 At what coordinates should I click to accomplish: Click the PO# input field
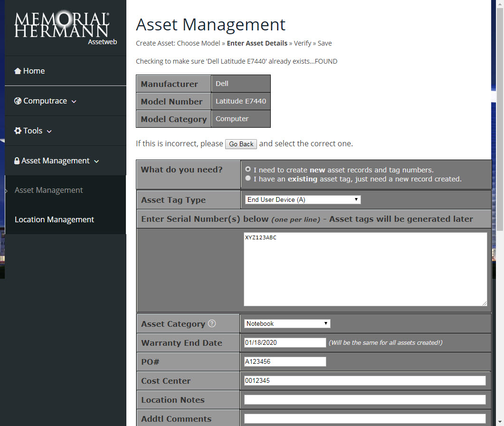coord(285,361)
